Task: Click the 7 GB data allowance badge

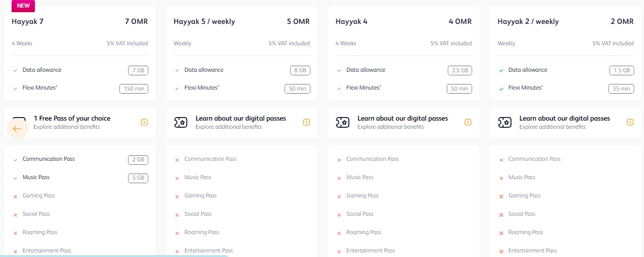Action: pos(138,70)
